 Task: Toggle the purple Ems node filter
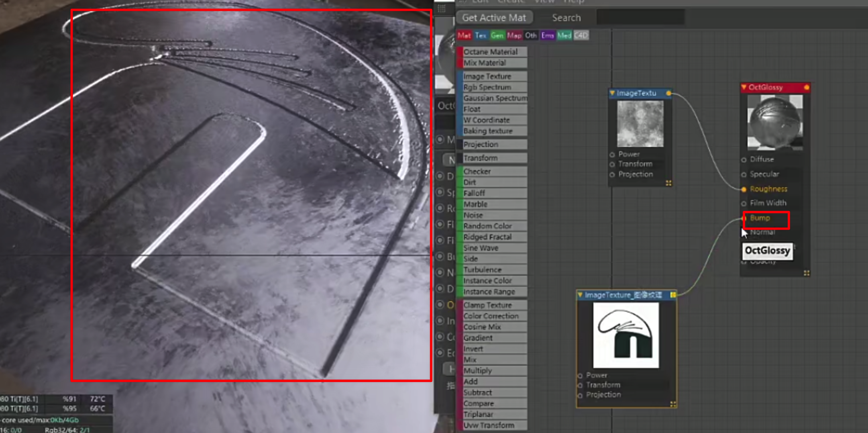click(x=547, y=35)
